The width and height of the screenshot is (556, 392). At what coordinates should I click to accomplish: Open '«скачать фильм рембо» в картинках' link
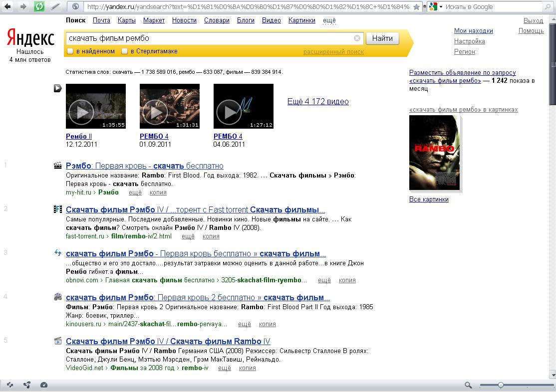pyautogui.click(x=464, y=110)
